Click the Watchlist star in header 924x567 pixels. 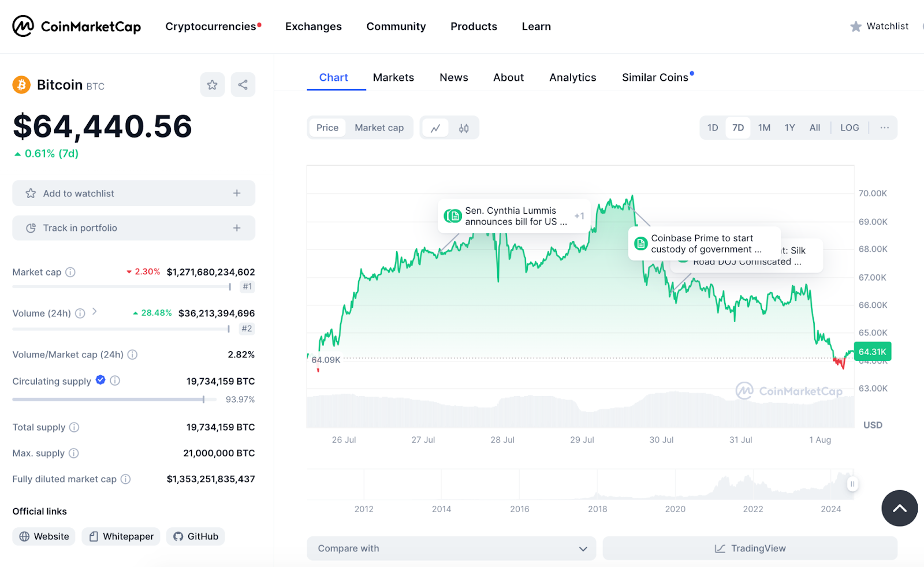pos(856,27)
